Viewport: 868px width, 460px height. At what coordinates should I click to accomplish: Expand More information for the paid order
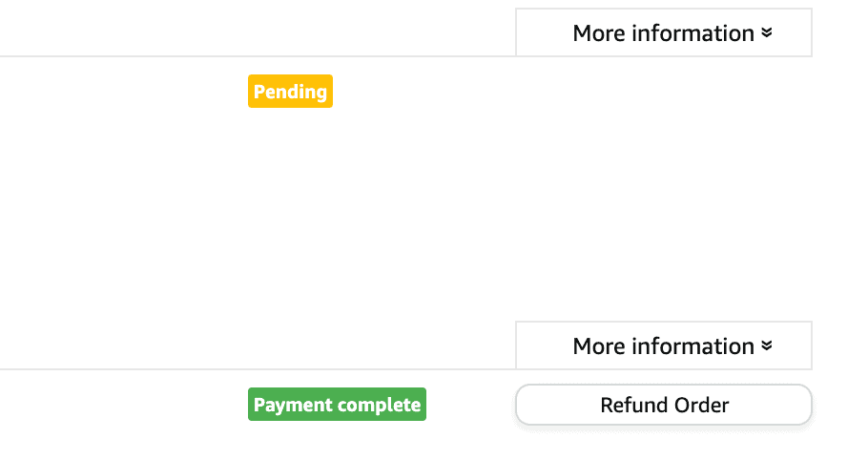pyautogui.click(x=664, y=346)
